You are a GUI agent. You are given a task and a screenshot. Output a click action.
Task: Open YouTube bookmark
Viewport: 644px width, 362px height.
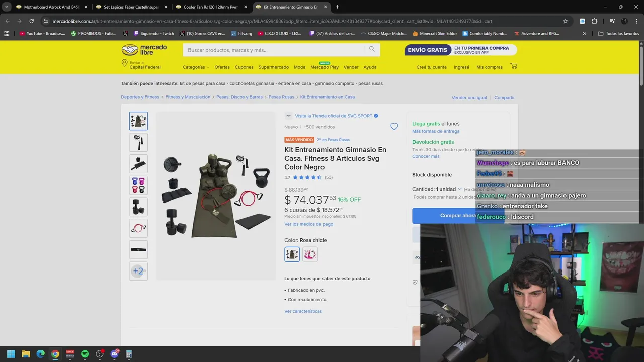point(42,34)
